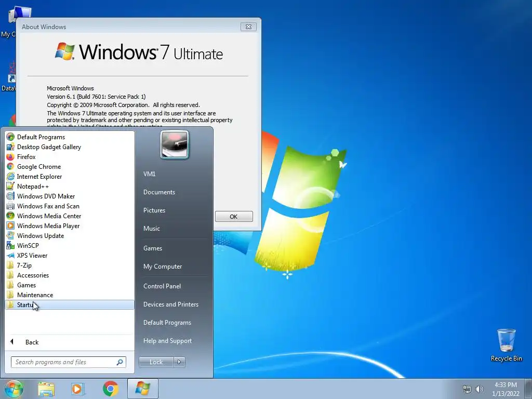532x399 pixels.
Task: Open the shutdown options arrow next to Lock
Action: tap(179, 362)
